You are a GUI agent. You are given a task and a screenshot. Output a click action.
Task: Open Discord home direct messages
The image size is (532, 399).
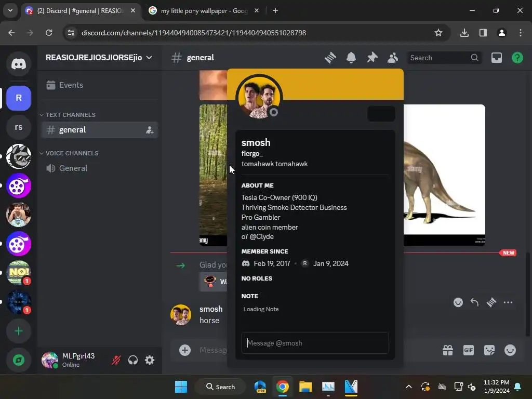tap(19, 64)
